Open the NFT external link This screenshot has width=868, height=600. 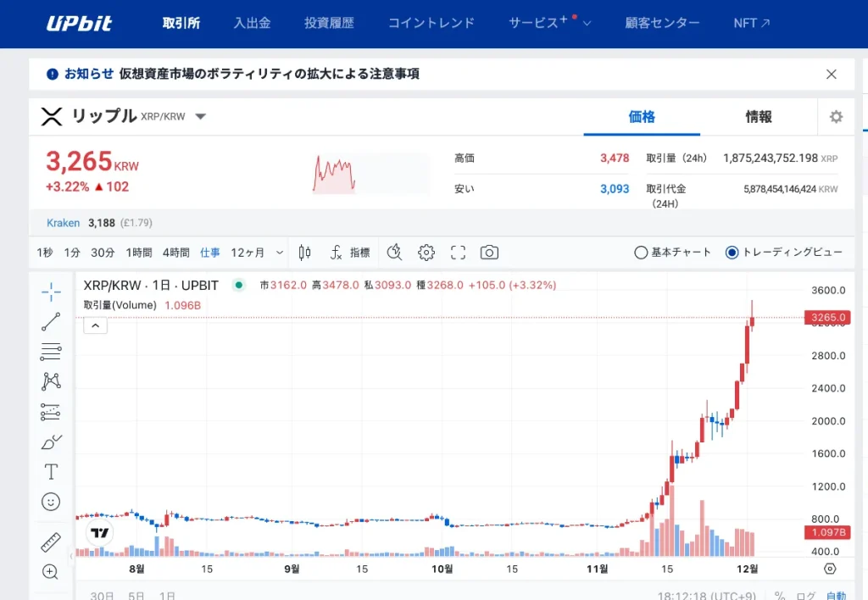751,23
